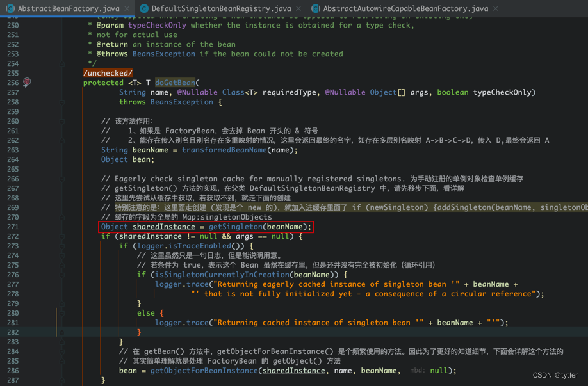The width and height of the screenshot is (588, 386).
Task: Close the DefaultSingletonBeanRegistry.java tab
Action: click(x=298, y=8)
